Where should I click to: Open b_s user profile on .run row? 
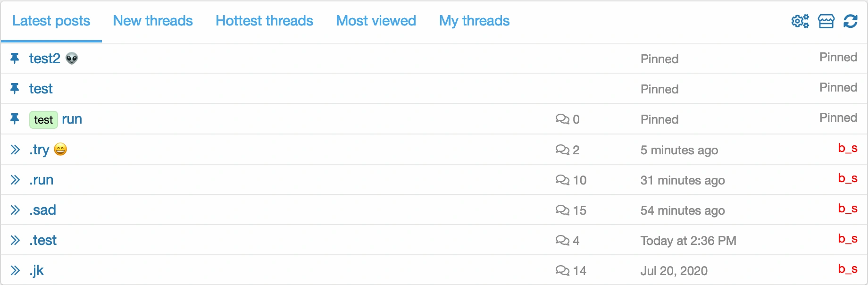tap(847, 178)
